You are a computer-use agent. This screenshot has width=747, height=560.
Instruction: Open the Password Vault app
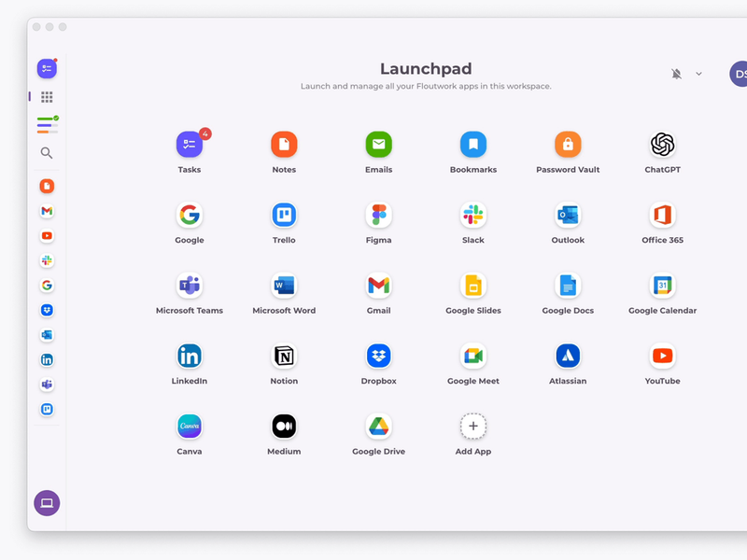(568, 145)
